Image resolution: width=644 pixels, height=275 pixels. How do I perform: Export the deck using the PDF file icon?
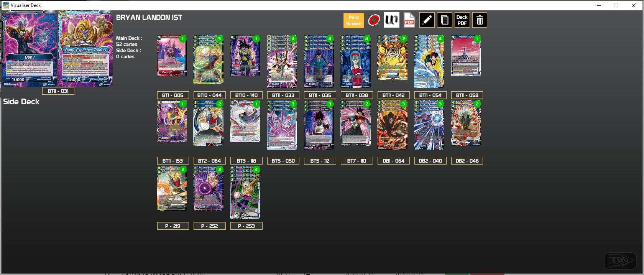[x=409, y=20]
